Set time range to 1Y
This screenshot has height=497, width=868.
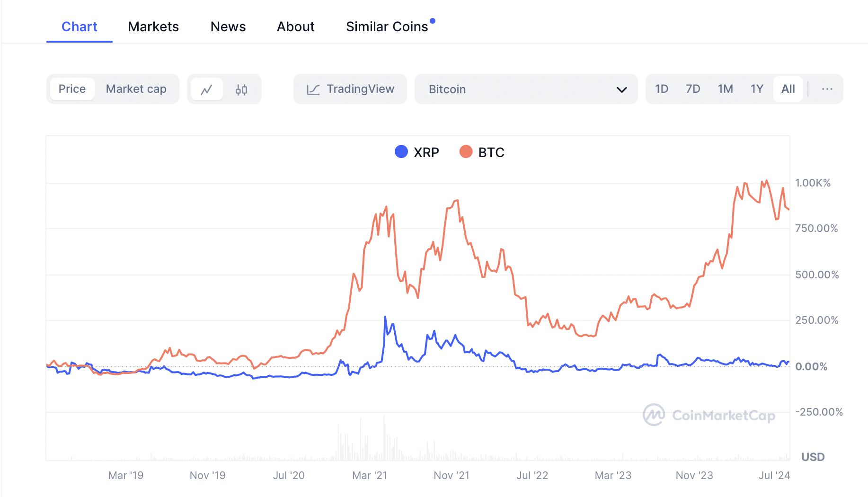[757, 89]
